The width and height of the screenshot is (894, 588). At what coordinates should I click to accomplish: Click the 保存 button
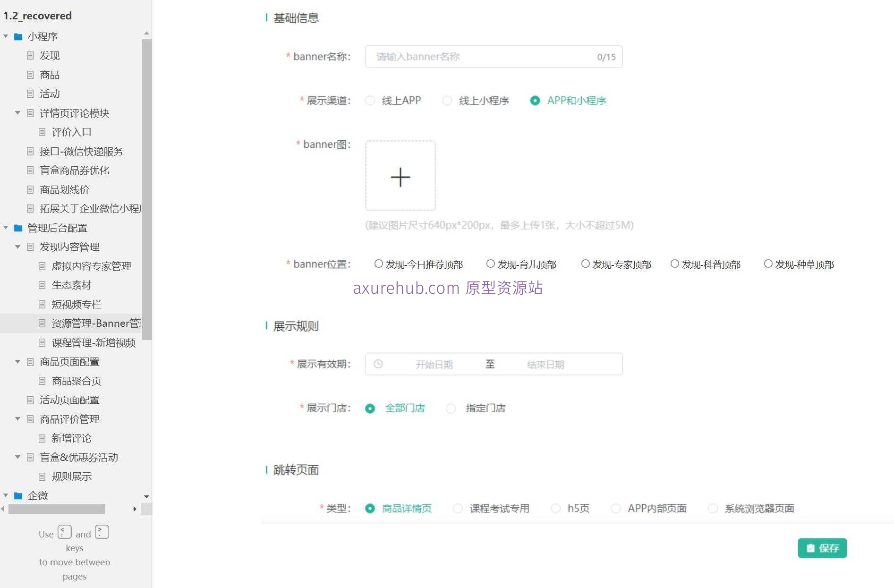822,548
